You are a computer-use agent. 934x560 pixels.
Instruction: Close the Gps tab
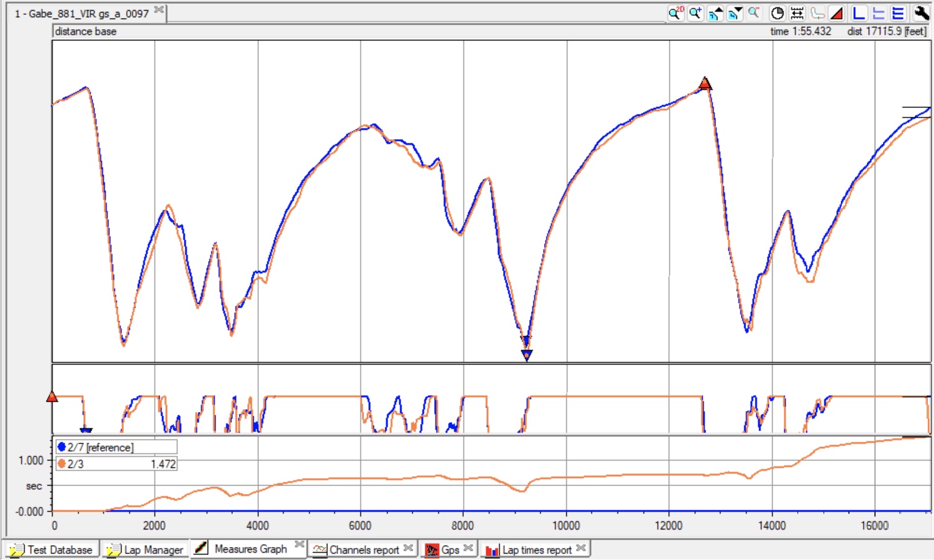coord(468,548)
